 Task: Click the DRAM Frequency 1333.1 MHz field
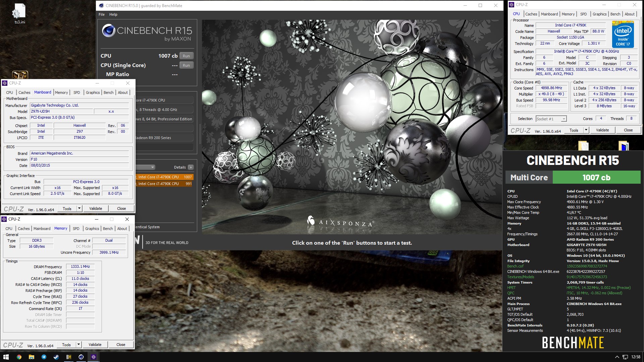(80, 267)
